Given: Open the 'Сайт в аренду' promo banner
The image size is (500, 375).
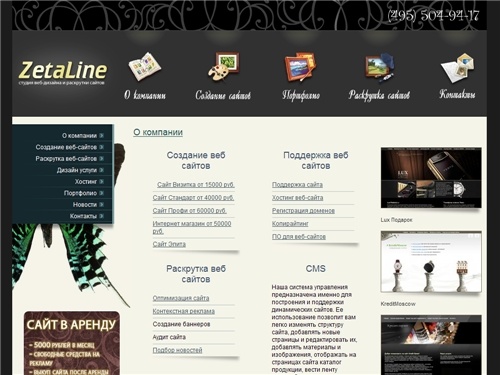Looking at the screenshot, I should point(72,343).
